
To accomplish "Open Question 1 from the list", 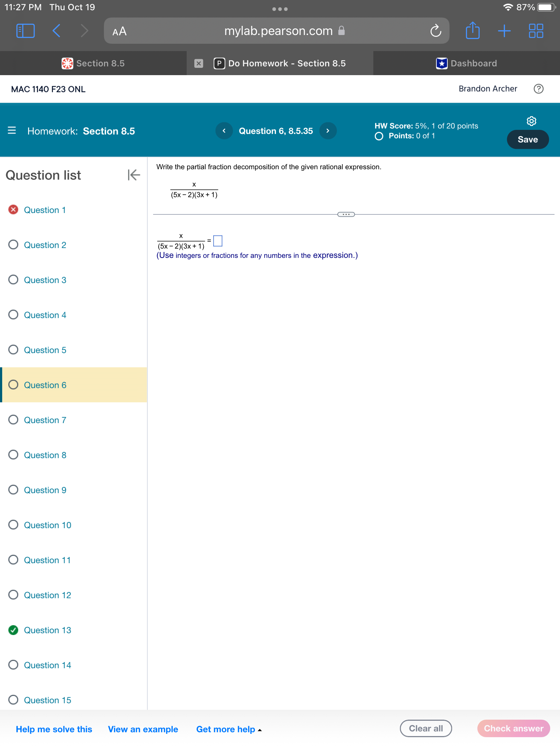I will click(45, 210).
